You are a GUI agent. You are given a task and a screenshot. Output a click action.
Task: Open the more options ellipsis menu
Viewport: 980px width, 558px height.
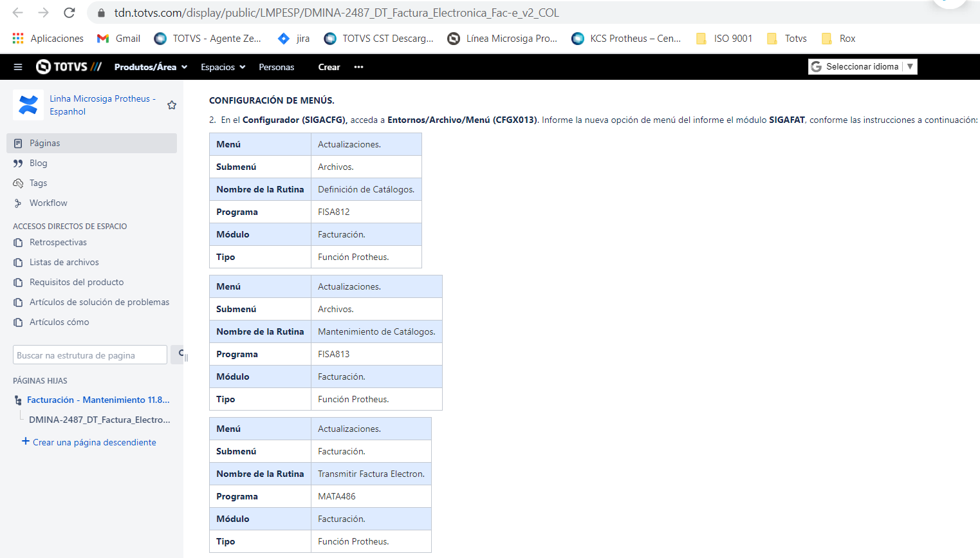click(x=358, y=67)
